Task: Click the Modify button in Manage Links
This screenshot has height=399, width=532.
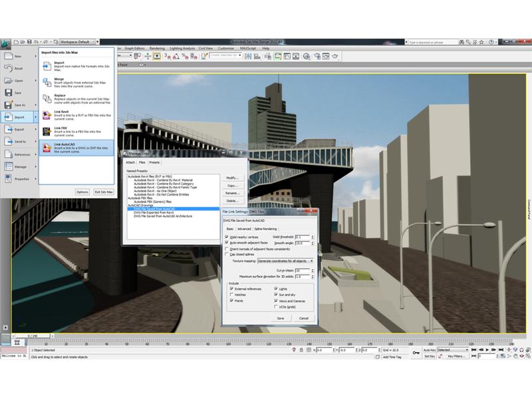Action: point(232,178)
